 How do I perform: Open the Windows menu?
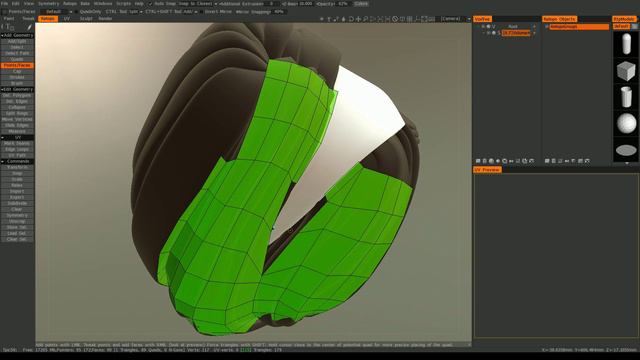coord(103,4)
